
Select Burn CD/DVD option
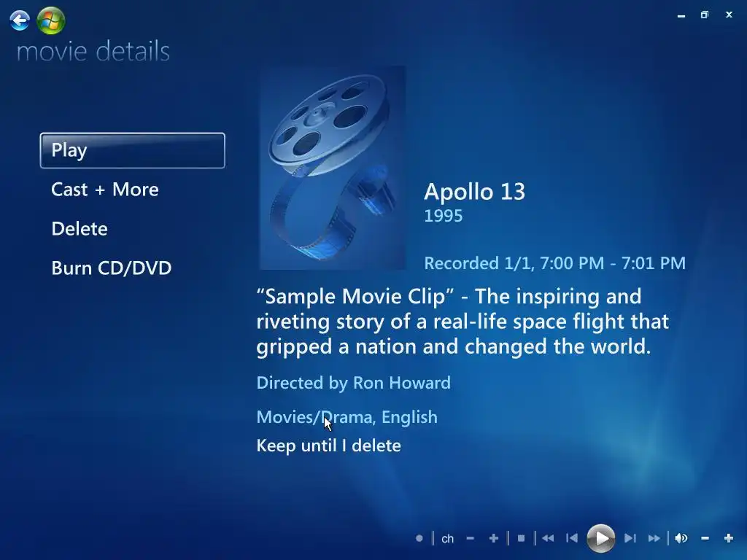pyautogui.click(x=112, y=268)
